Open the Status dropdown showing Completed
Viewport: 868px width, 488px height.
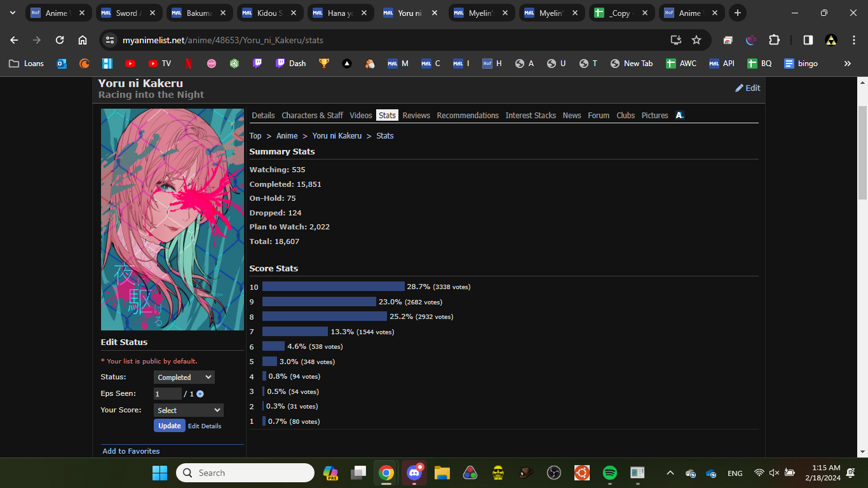(184, 377)
